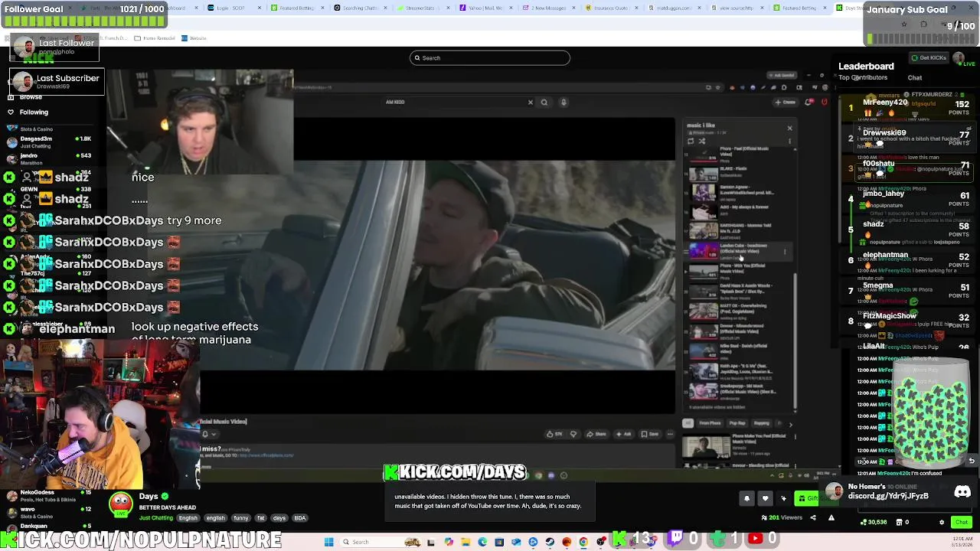980x551 pixels.
Task: Share the Kick stream
Action: (x=813, y=518)
